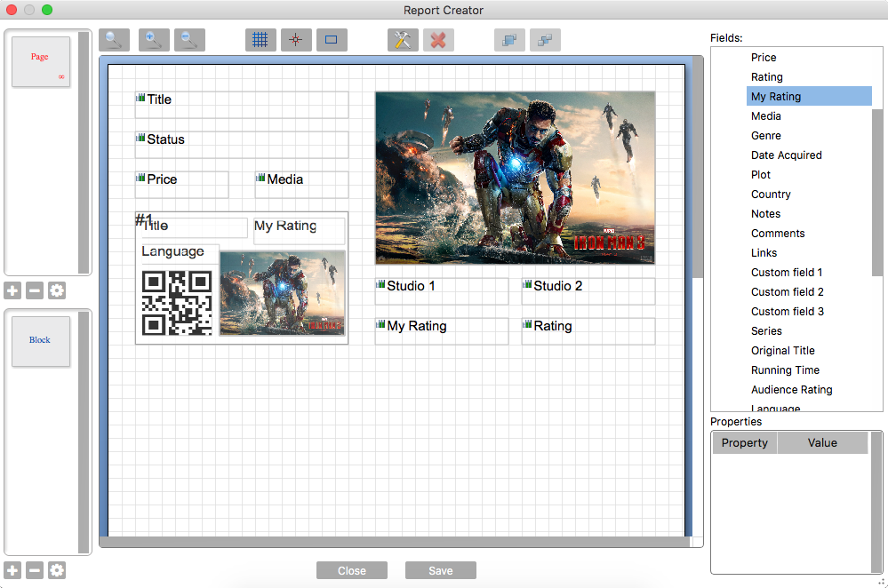Select Series in the Fields list
This screenshot has height=588, width=888.
766,331
